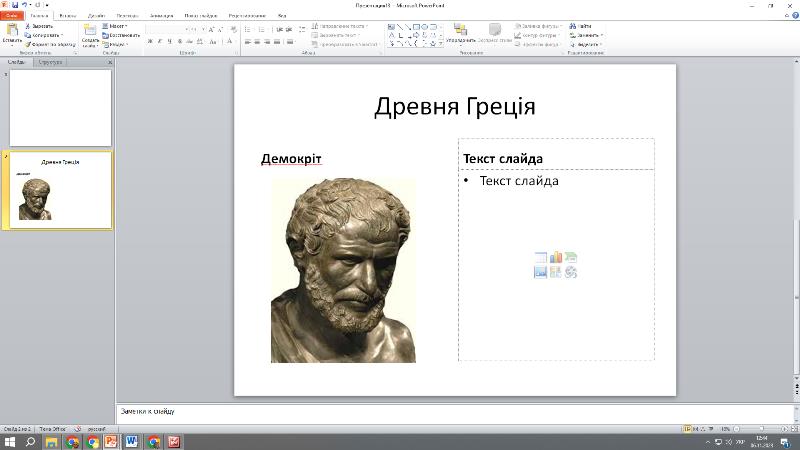Image resolution: width=800 pixels, height=450 pixels.
Task: Click the Текст слайда bullet placeholder
Action: pyautogui.click(x=519, y=181)
